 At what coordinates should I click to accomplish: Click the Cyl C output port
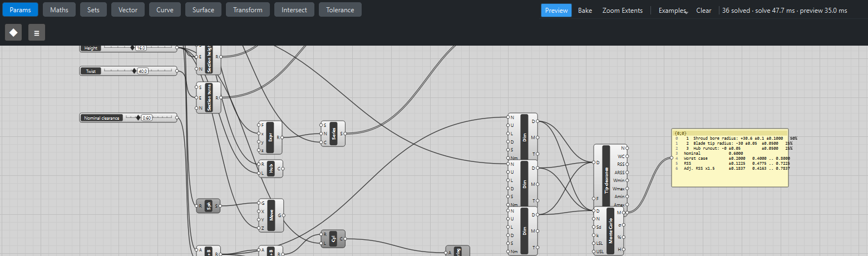coord(347,238)
